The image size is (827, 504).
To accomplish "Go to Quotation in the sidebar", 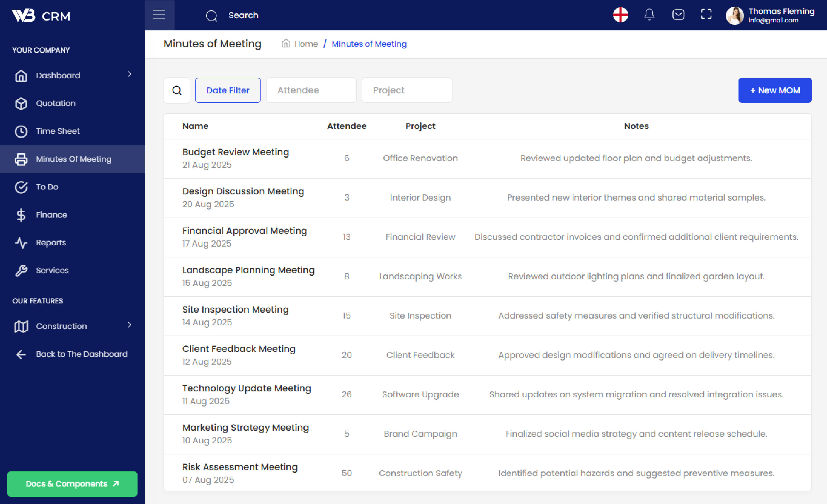I will pyautogui.click(x=56, y=103).
